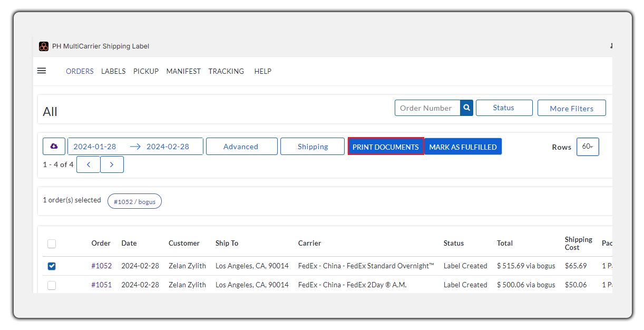The height and width of the screenshot is (330, 644).
Task: Click the Date column header
Action: coord(129,243)
